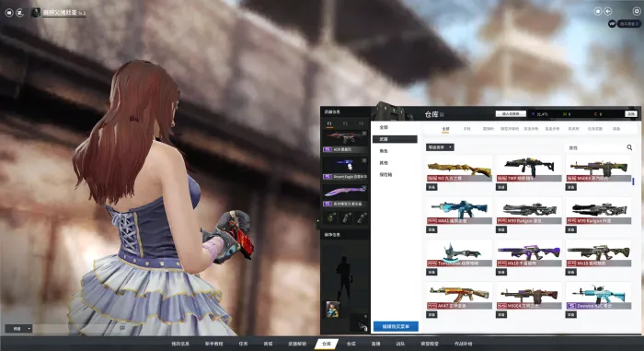Click equip button under the AK47
Screen dimensions: 644x351
(431, 315)
